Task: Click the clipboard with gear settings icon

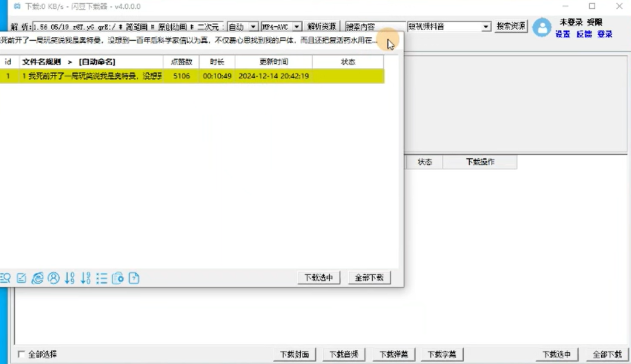Action: point(118,278)
